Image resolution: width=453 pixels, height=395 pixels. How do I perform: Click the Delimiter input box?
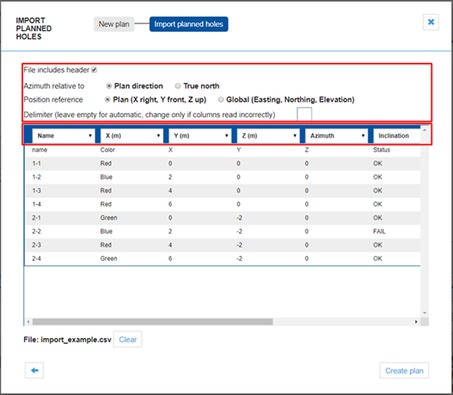(304, 114)
